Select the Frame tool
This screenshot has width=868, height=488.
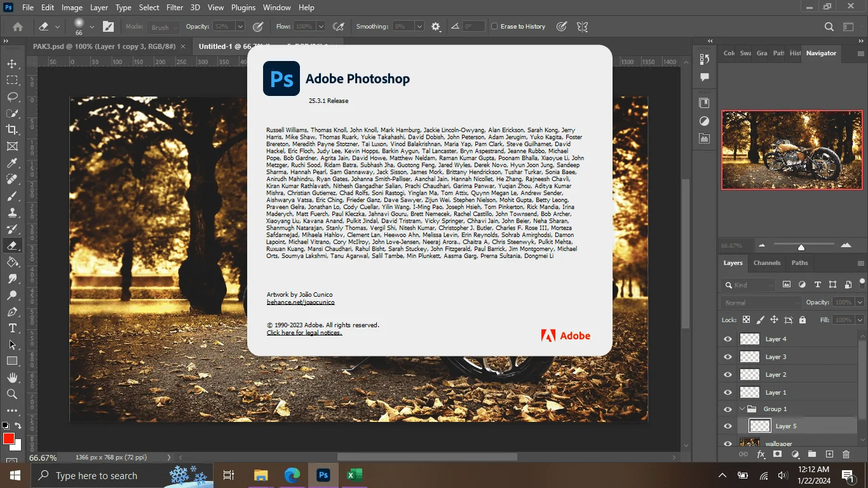tap(12, 146)
